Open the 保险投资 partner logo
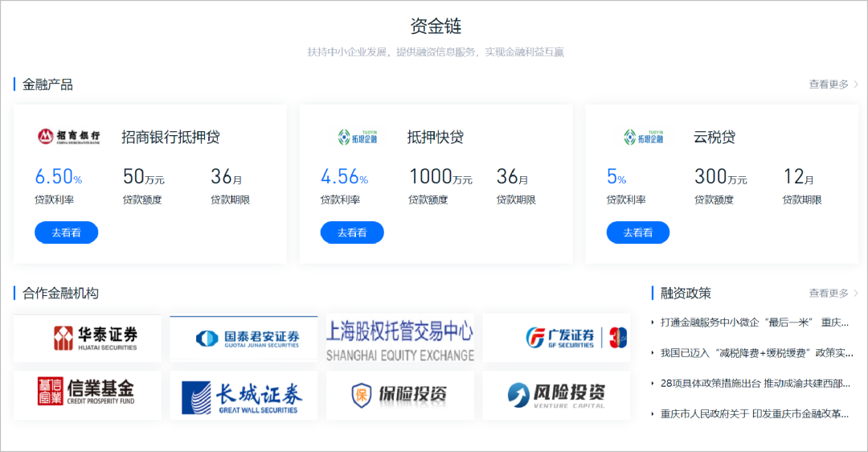868x452 pixels. click(x=399, y=395)
